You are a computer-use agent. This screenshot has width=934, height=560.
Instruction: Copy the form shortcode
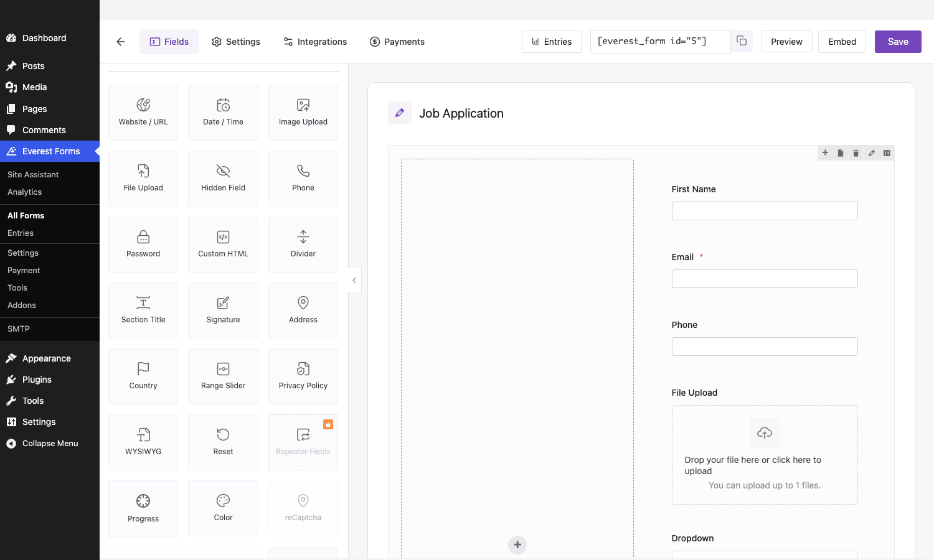742,41
